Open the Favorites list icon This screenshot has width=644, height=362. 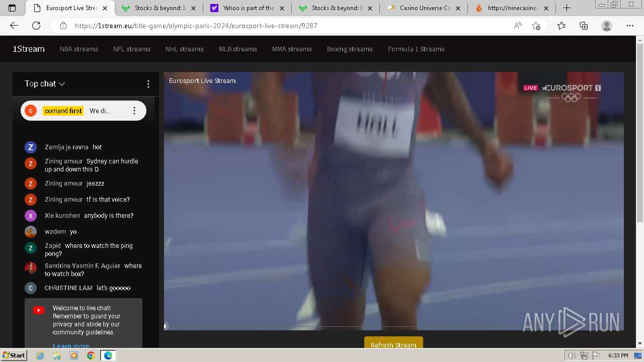[x=561, y=26]
